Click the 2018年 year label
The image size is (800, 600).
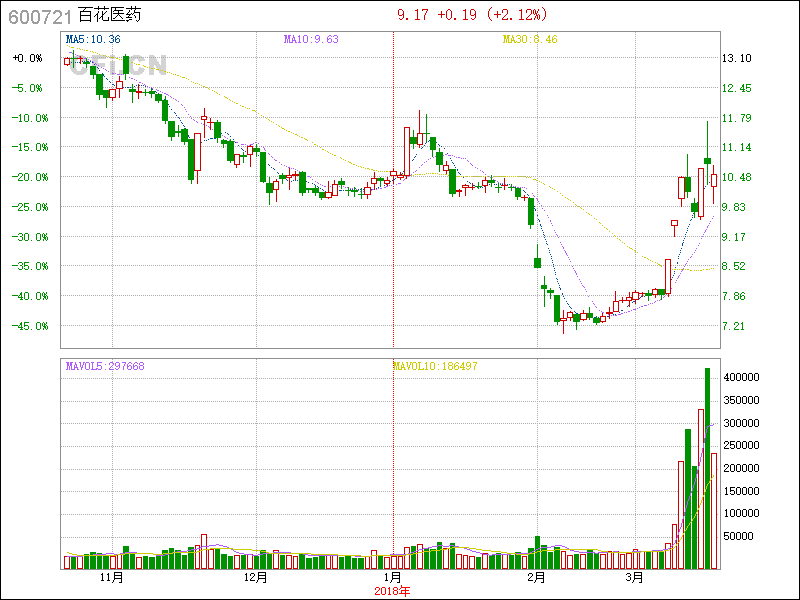392,590
